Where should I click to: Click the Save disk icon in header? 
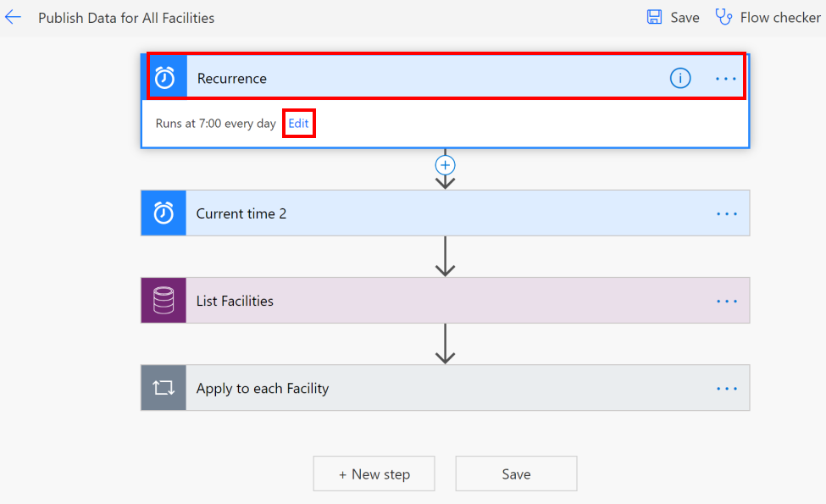pos(654,18)
